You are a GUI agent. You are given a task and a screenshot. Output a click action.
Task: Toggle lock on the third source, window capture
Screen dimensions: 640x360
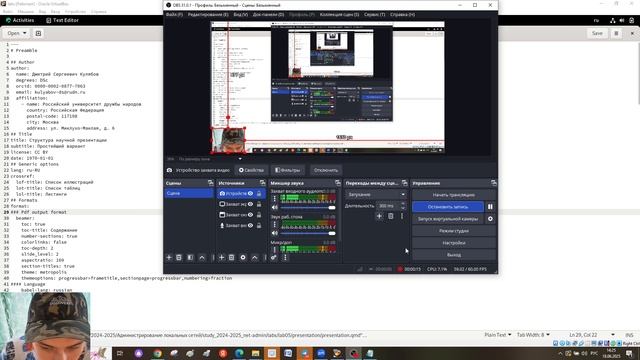click(x=259, y=215)
